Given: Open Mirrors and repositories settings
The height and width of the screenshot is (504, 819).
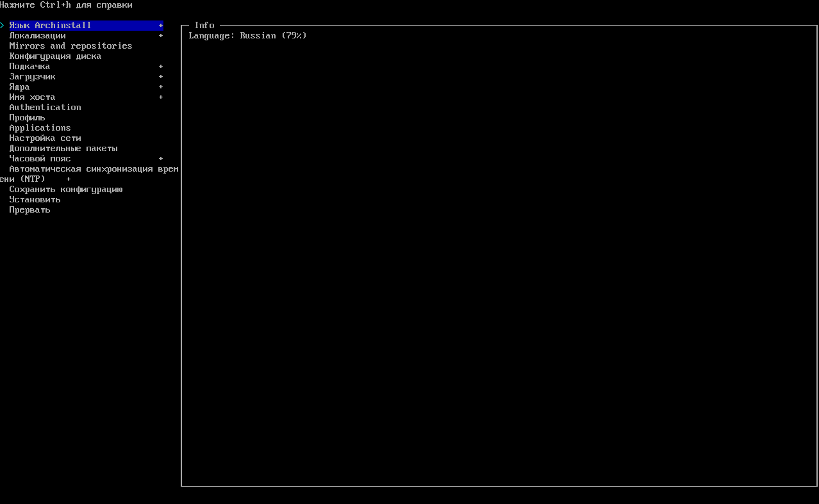Looking at the screenshot, I should [x=70, y=46].
